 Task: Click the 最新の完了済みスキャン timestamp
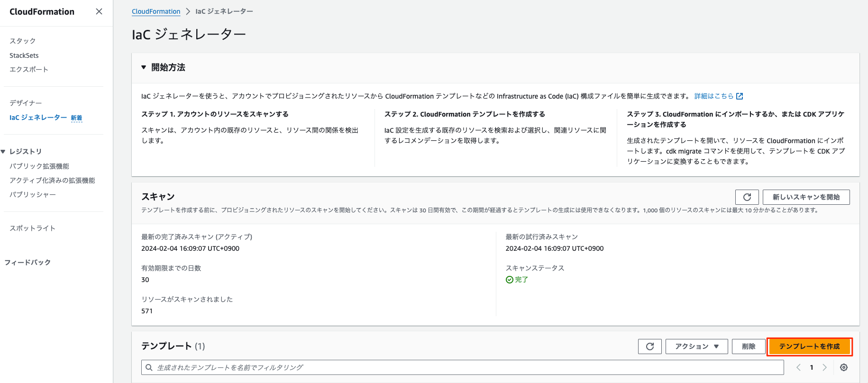190,248
